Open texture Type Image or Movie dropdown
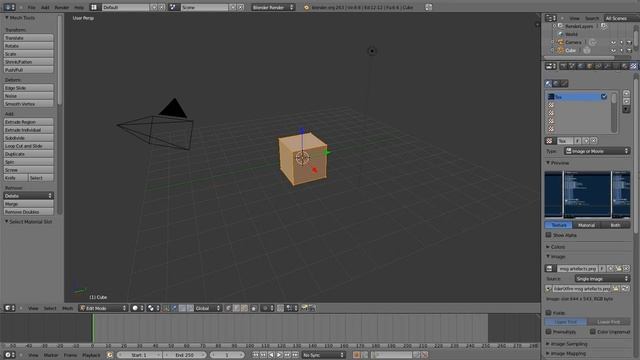Viewport: 640px width, 360px height. tap(597, 151)
